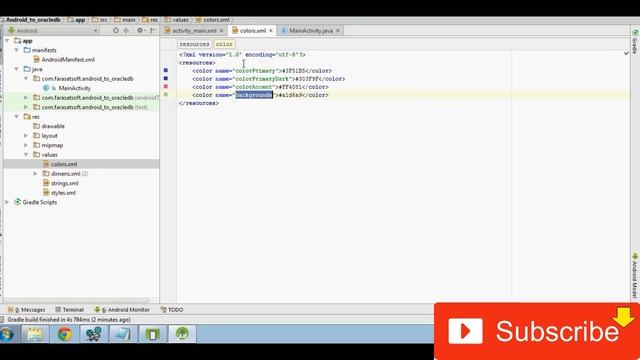
Task: Expand the (test) package
Action: pyautogui.click(x=26, y=107)
